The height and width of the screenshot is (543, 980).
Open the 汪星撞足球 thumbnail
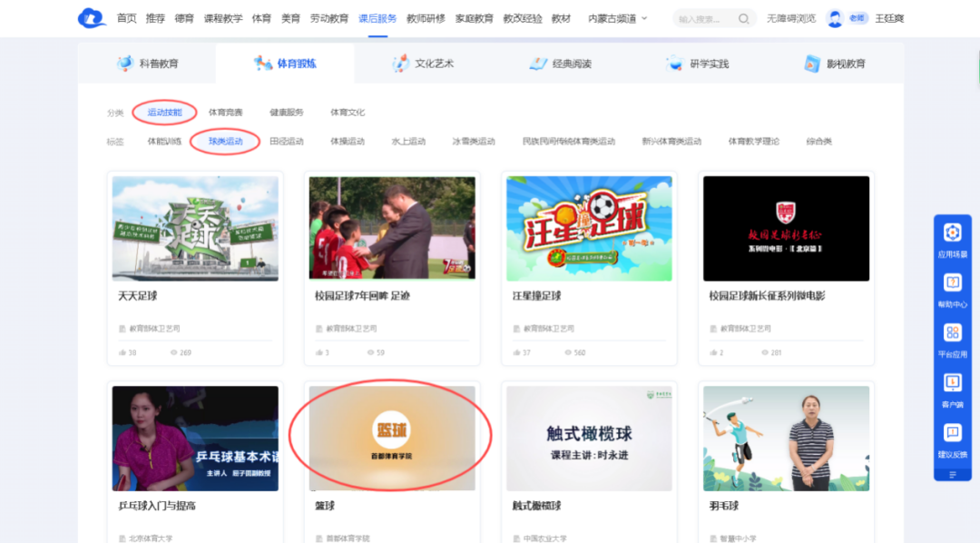(x=589, y=228)
